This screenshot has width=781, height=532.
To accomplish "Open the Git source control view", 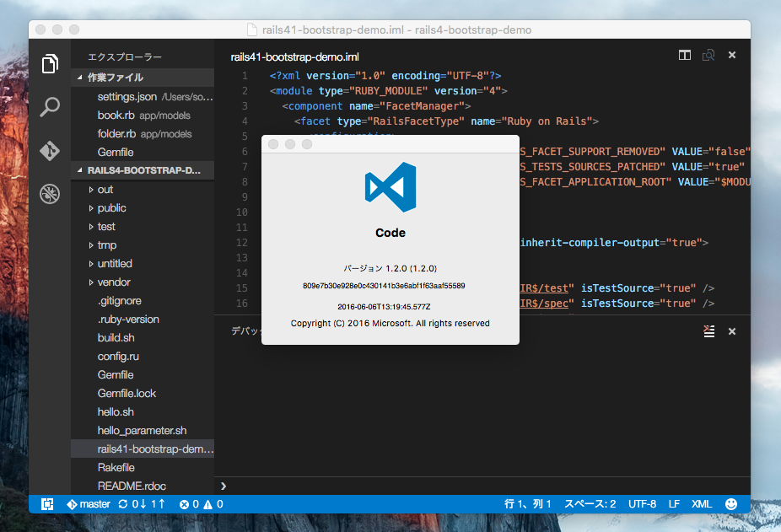I will pos(50,151).
